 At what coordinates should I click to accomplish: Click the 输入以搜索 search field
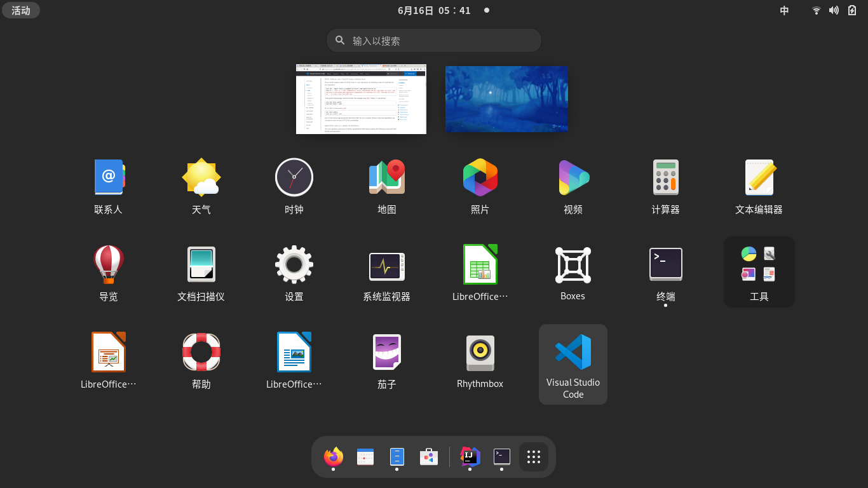[x=433, y=40]
